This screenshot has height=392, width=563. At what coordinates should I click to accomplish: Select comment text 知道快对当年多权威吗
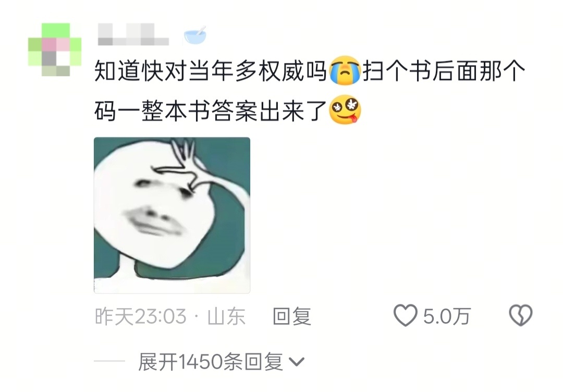211,71
